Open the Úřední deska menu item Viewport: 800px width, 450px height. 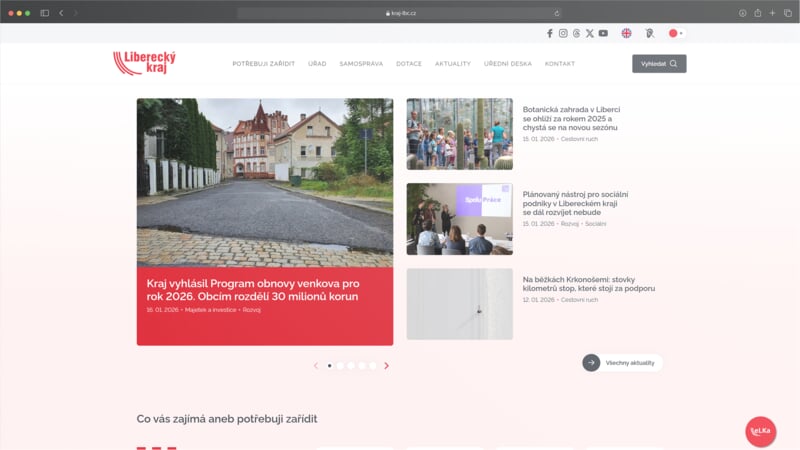point(507,64)
